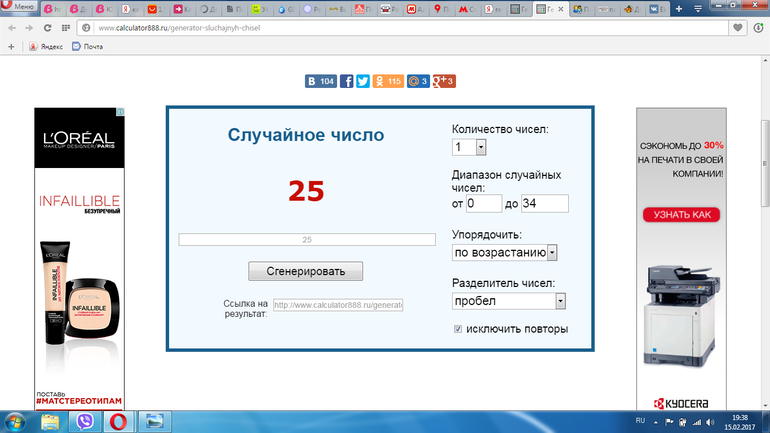Select the 'до' maximum range field
770x433 pixels.
coord(544,204)
